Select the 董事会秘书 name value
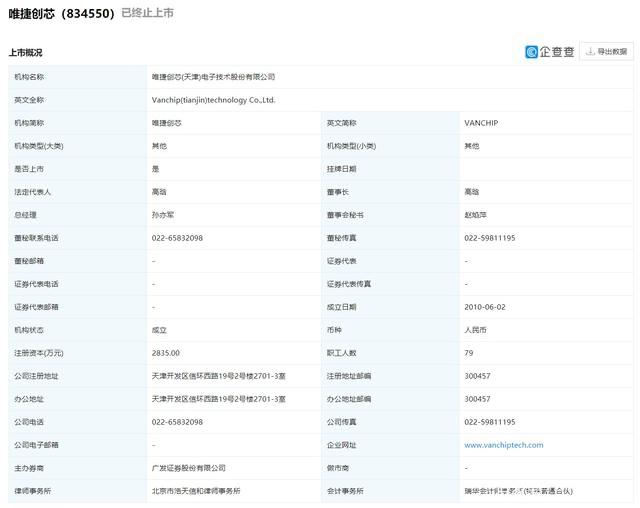 point(475,215)
